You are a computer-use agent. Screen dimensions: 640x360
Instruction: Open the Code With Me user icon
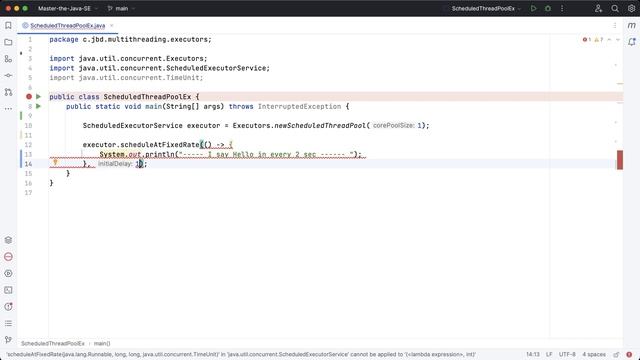coord(598,8)
